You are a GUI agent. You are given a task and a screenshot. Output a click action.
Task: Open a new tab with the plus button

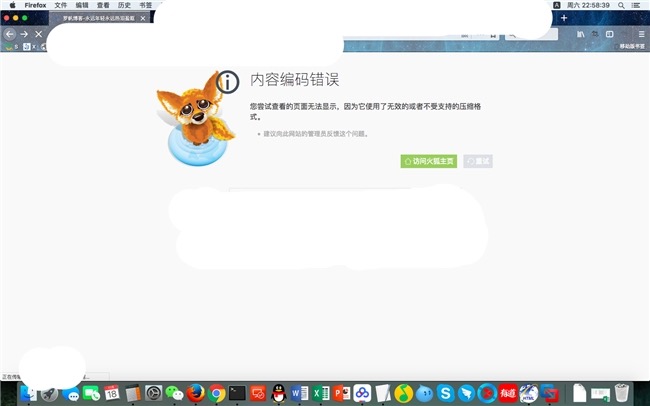pos(564,18)
